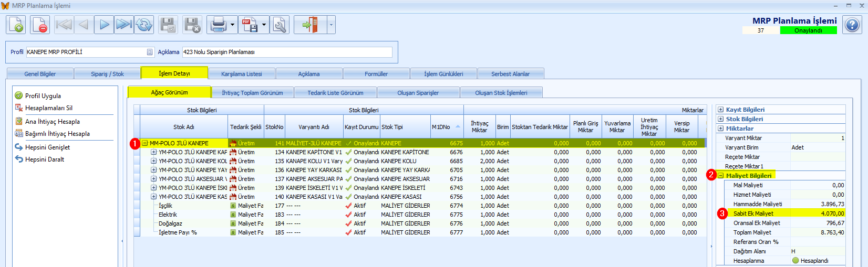Select the İşlem Detayı tab
The width and height of the screenshot is (868, 267).
tap(174, 73)
